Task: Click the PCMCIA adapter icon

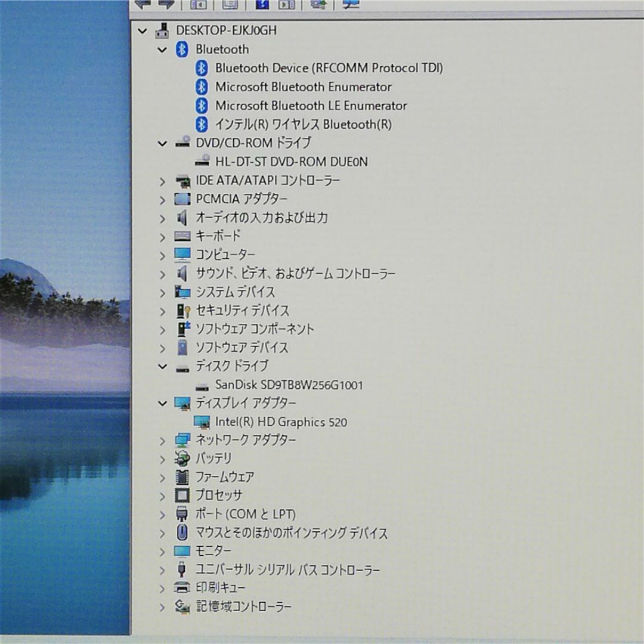Action: point(182,199)
